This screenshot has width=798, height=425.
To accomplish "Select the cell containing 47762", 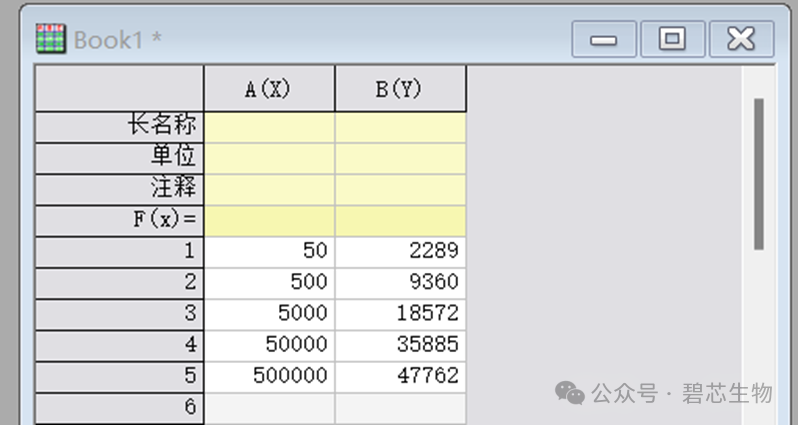I will (401, 377).
